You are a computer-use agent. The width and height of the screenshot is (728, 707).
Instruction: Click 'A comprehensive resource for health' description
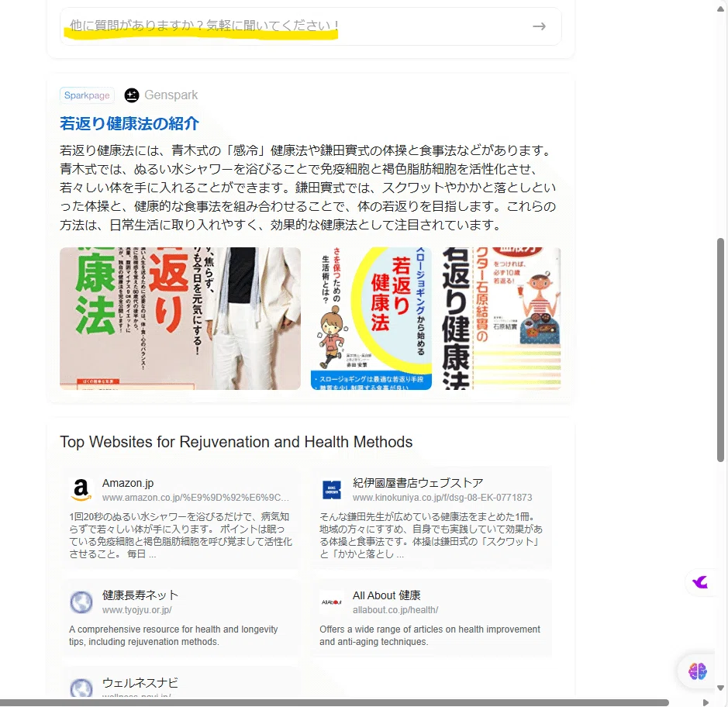173,636
